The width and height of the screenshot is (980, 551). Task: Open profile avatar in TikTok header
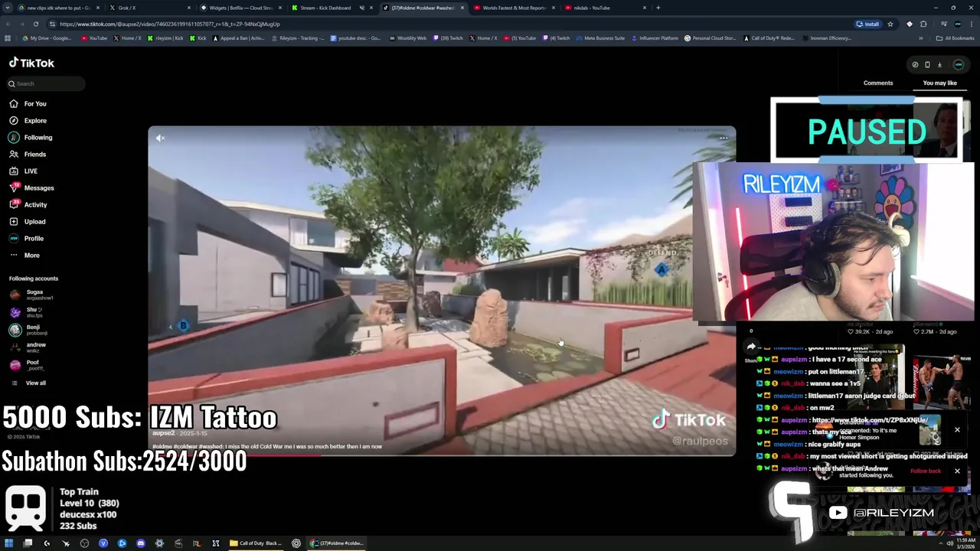(958, 64)
